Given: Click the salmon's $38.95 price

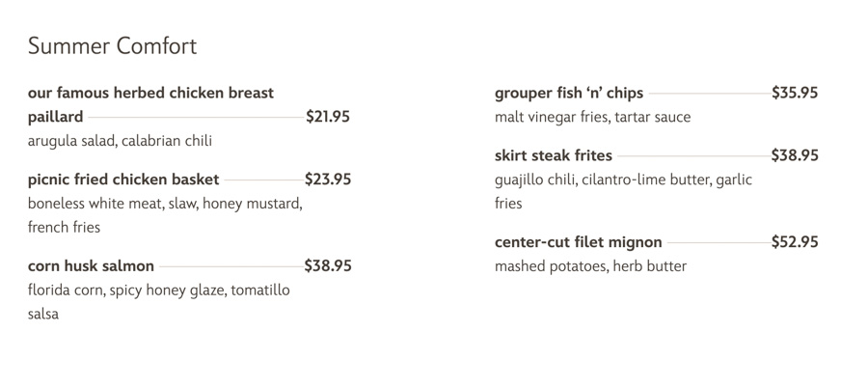Looking at the screenshot, I should (328, 266).
